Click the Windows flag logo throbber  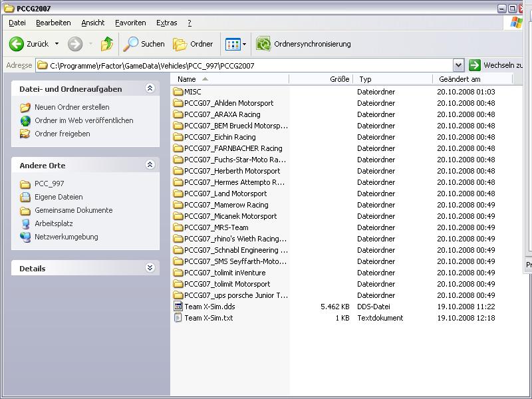coord(516,23)
